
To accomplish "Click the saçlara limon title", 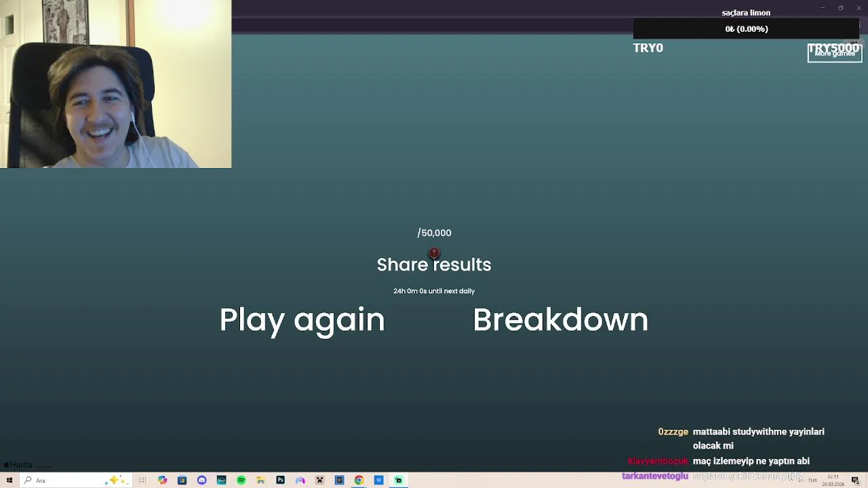I will coord(746,13).
